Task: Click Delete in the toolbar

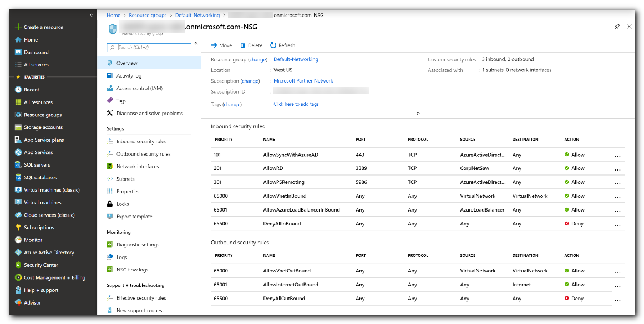Action: coord(251,45)
